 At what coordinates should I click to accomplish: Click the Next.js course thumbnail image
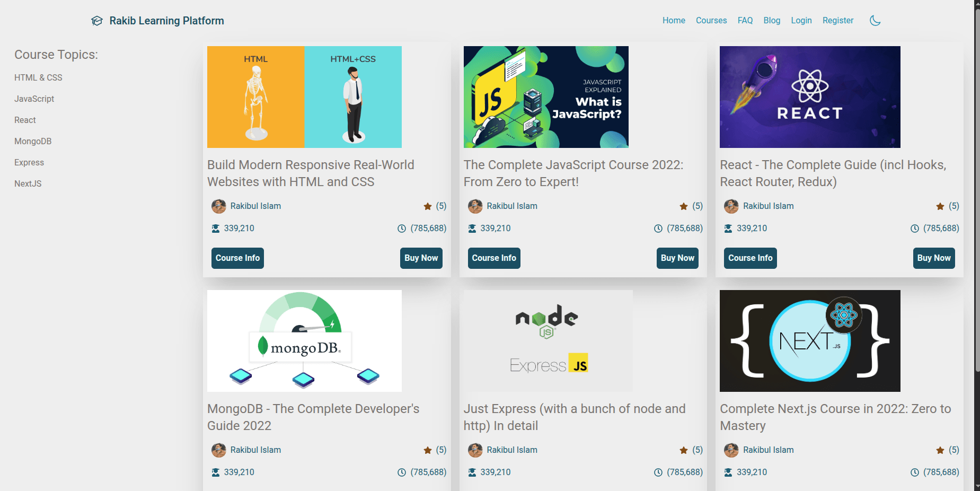[809, 340]
